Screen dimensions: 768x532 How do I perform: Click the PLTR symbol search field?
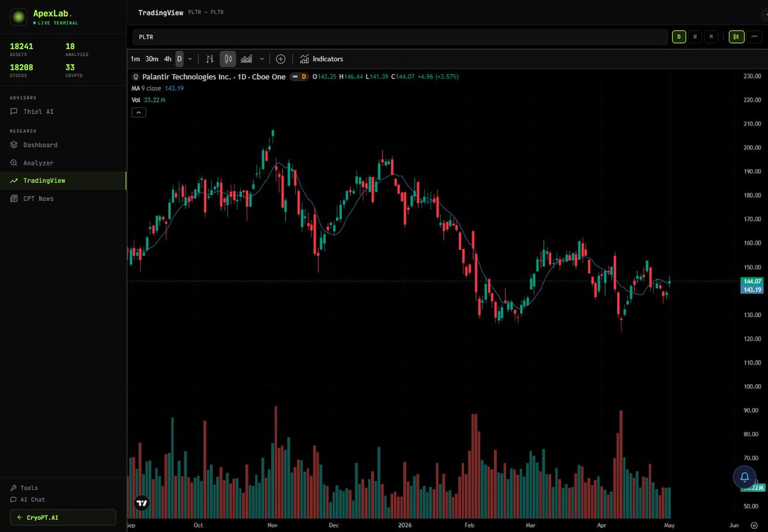[400, 37]
